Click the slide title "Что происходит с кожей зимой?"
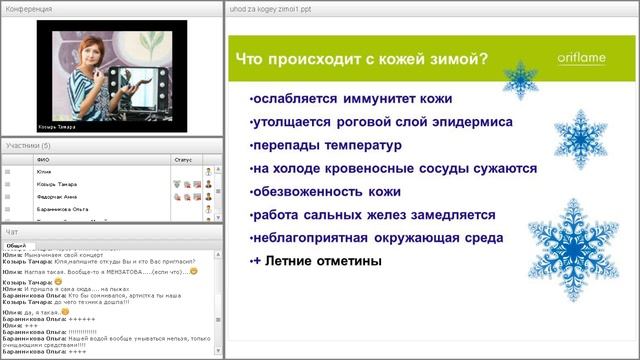Image resolution: width=640 pixels, height=360 pixels. [x=362, y=59]
